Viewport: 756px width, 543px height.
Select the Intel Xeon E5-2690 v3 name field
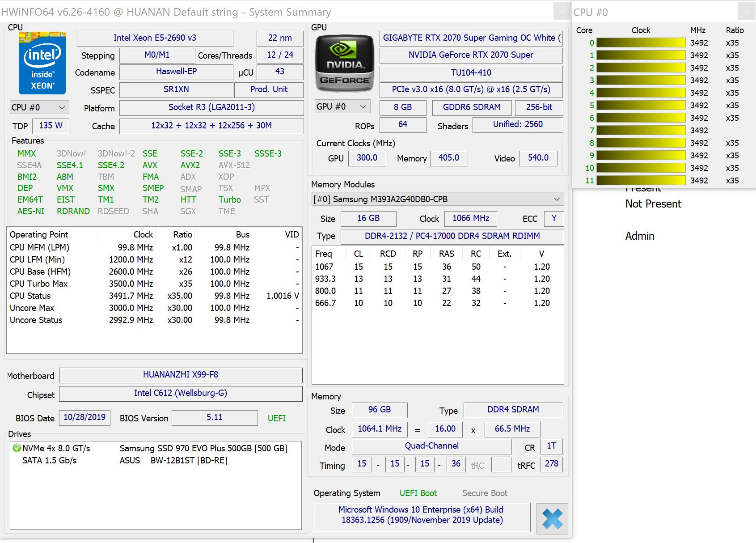155,38
